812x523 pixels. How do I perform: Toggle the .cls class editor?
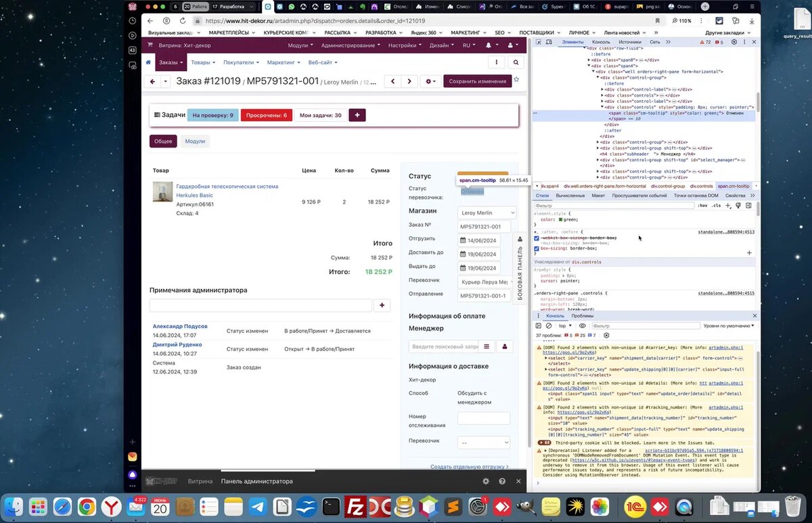716,205
